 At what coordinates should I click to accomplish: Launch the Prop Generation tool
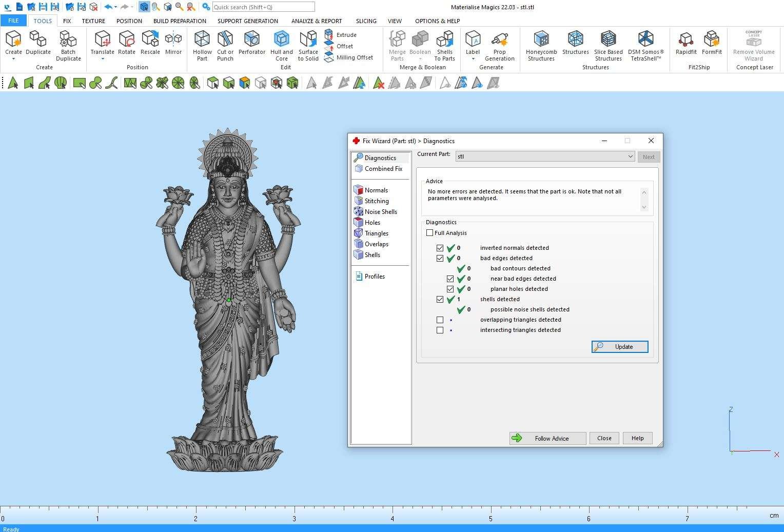tap(499, 45)
